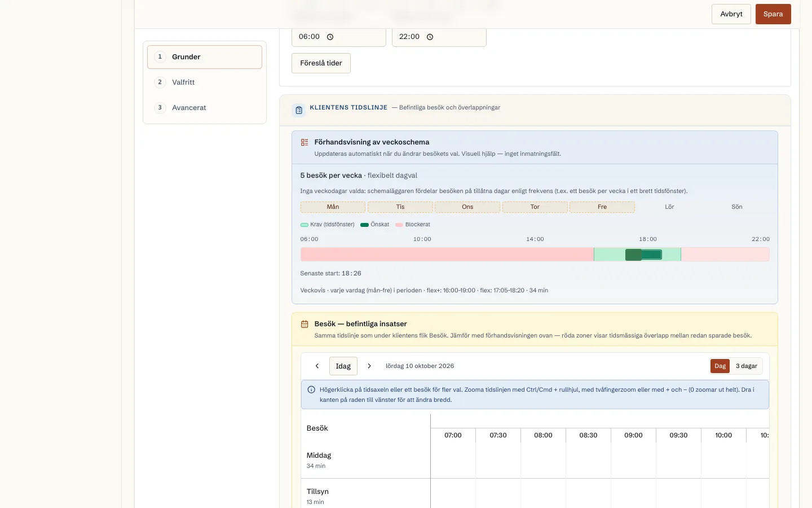Open step 2 Valfritt
This screenshot has height=508, width=812.
pyautogui.click(x=205, y=82)
